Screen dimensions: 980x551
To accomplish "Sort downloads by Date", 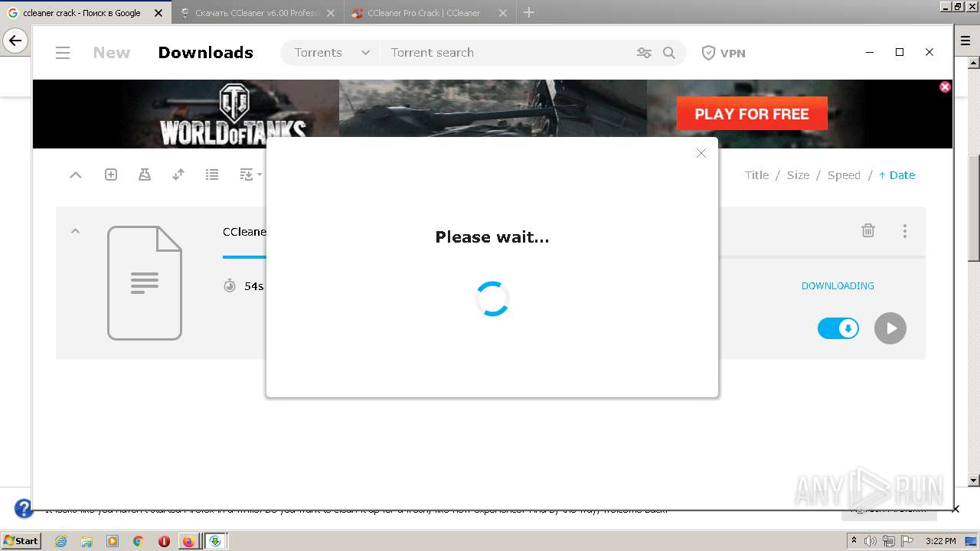I will 897,175.
